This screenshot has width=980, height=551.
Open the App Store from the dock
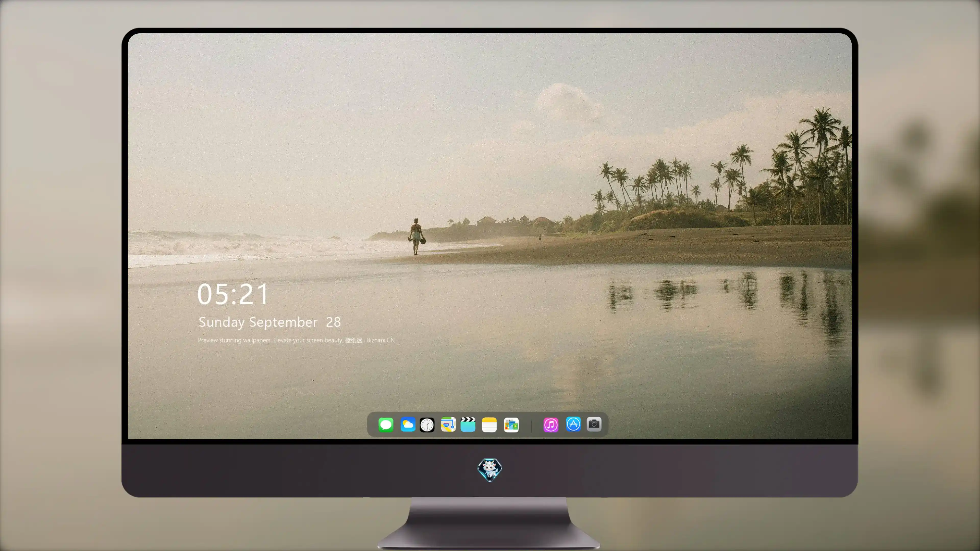point(573,424)
